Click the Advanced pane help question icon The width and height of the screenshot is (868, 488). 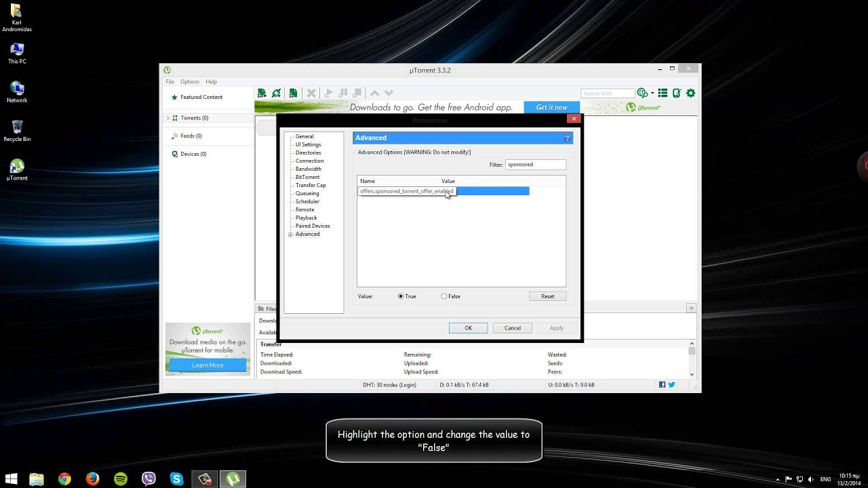[567, 138]
